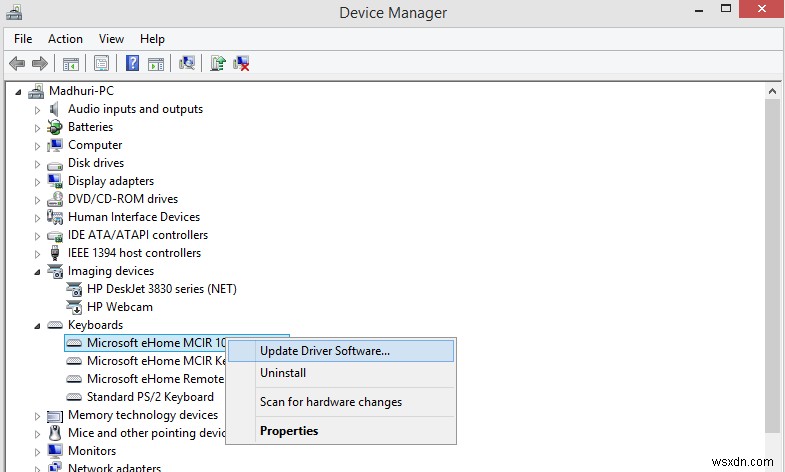Expand the Display adapters category
Screen dimensions: 785x472
pyautogui.click(x=38, y=181)
